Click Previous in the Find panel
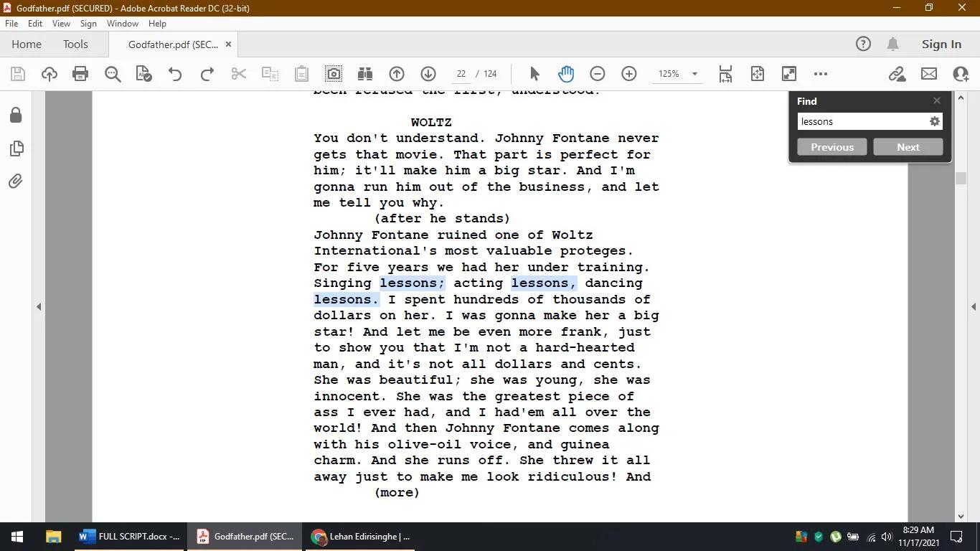Viewport: 980px width, 551px height. tap(832, 147)
